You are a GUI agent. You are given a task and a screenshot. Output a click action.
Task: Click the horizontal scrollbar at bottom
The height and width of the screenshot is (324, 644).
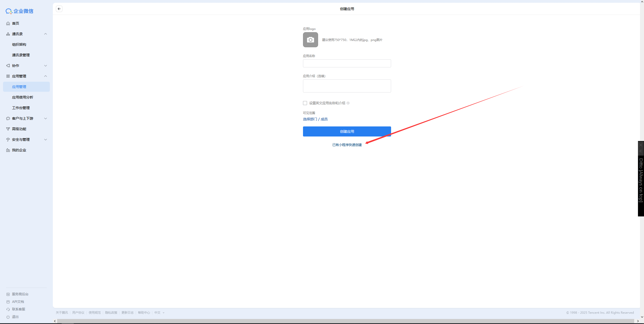[345, 321]
